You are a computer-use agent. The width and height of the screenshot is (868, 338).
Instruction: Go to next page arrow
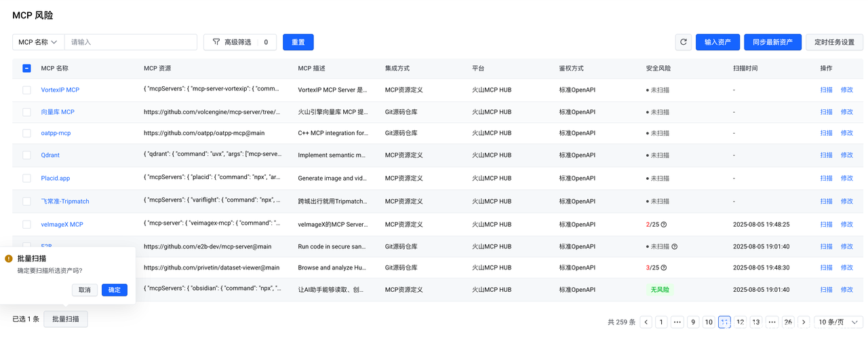coord(804,322)
